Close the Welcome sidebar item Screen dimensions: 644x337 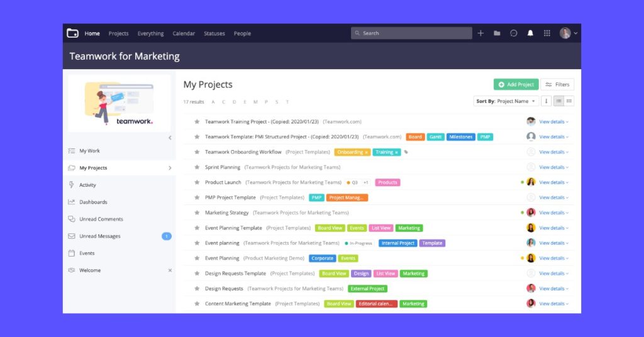pyautogui.click(x=170, y=270)
